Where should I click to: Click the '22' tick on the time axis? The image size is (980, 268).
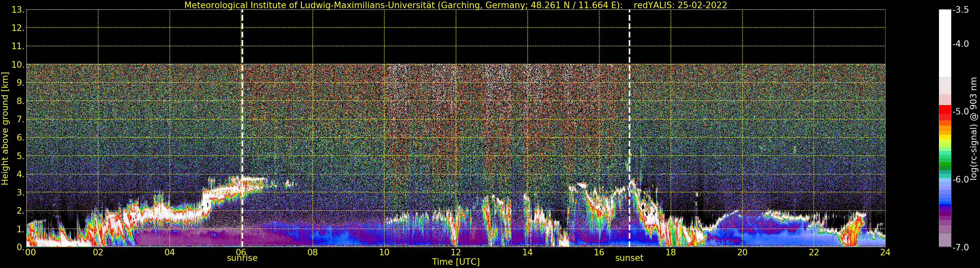pyautogui.click(x=814, y=252)
